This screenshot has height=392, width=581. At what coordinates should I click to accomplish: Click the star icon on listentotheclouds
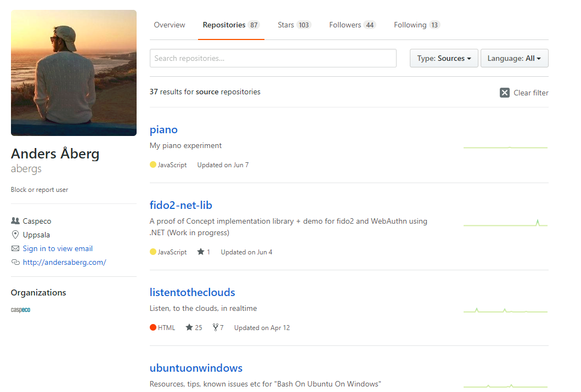point(189,327)
